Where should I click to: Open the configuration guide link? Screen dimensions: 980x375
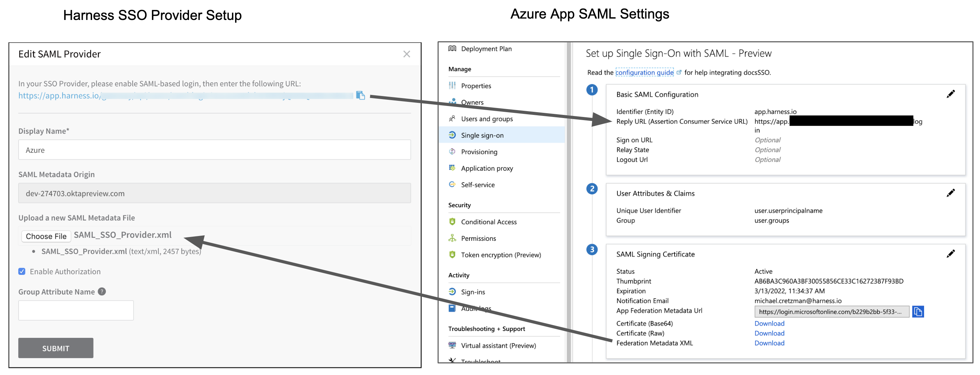(x=644, y=72)
